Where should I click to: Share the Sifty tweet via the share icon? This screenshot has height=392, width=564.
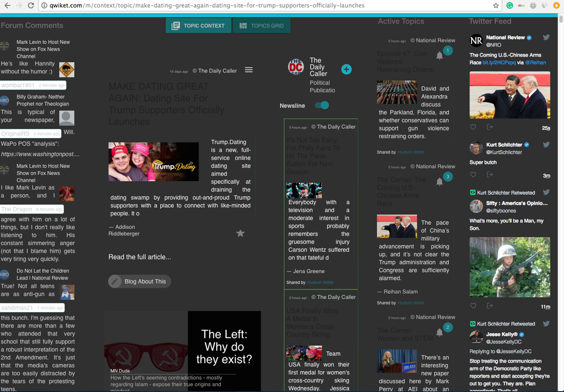click(x=490, y=306)
